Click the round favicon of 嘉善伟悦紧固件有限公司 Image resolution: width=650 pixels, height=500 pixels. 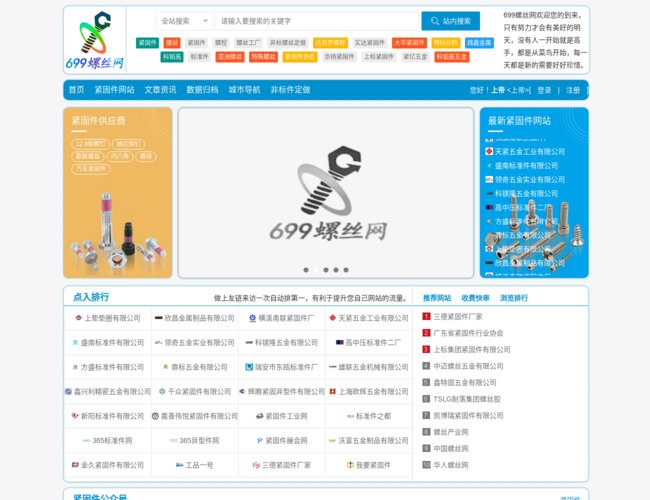click(x=155, y=416)
